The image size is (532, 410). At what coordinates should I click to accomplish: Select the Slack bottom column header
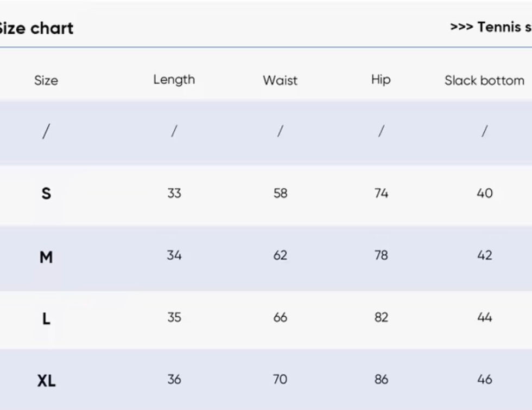click(x=484, y=80)
